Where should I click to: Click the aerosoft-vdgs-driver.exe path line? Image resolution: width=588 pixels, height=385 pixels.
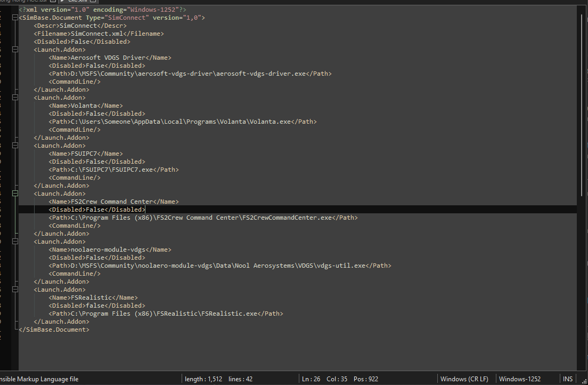point(190,73)
